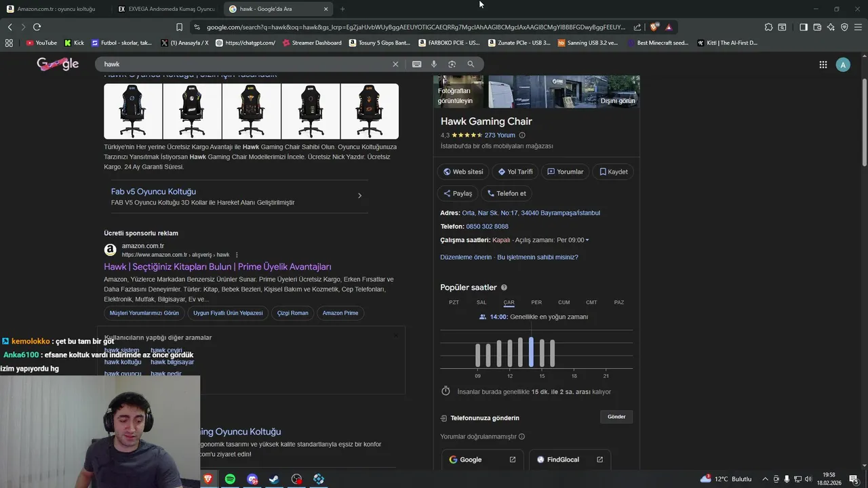The width and height of the screenshot is (868, 488).
Task: Open the Dışını görün street view thumbnail
Action: tap(617, 91)
